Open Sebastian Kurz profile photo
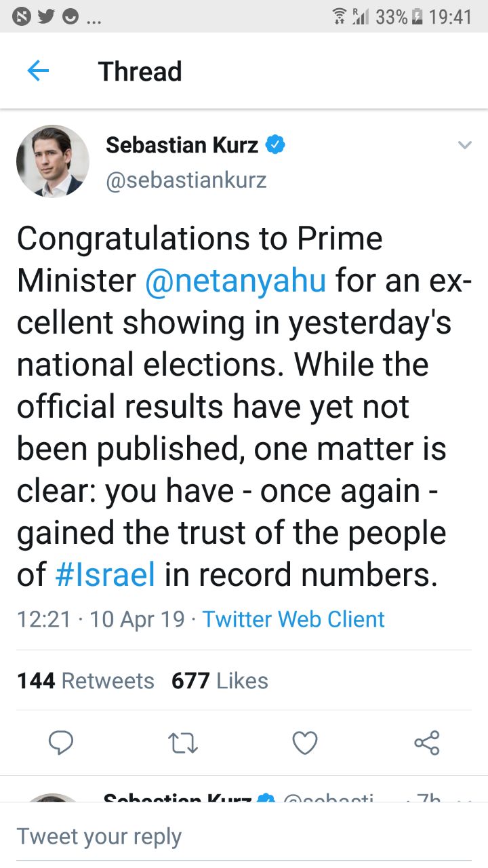 [53, 161]
